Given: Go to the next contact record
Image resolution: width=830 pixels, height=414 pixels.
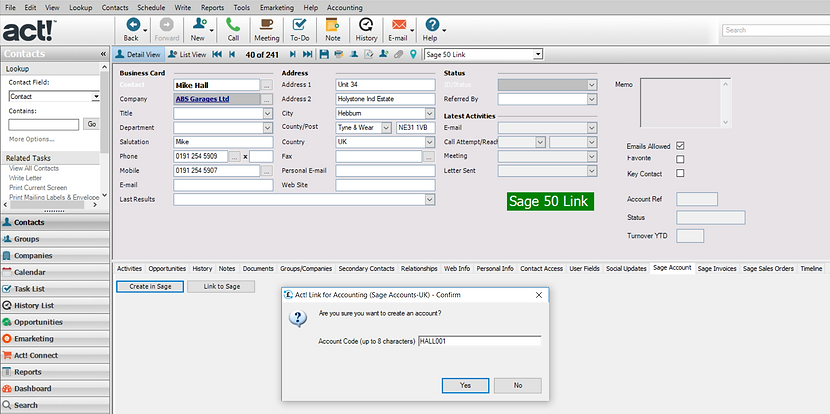Looking at the screenshot, I should tap(293, 54).
